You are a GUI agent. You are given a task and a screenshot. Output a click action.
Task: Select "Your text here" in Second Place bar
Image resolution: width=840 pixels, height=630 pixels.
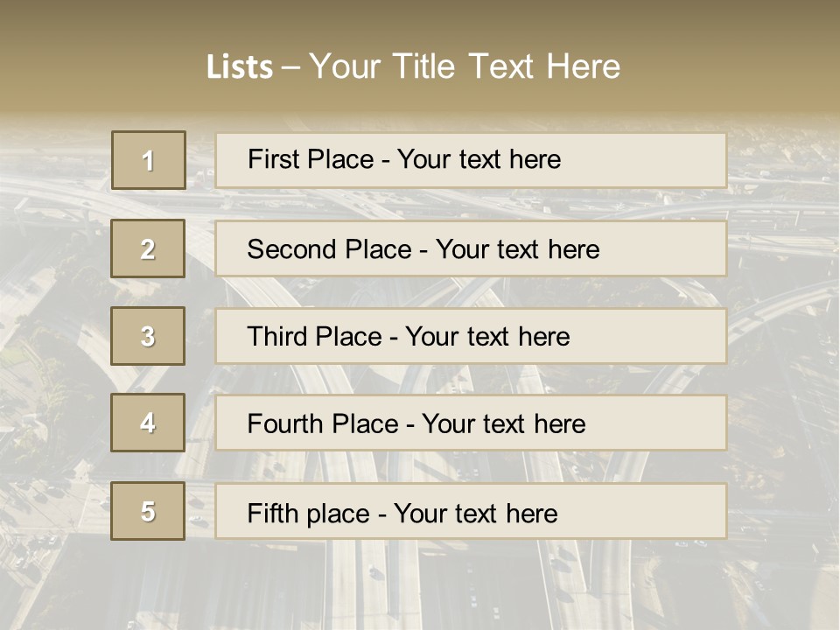point(517,249)
